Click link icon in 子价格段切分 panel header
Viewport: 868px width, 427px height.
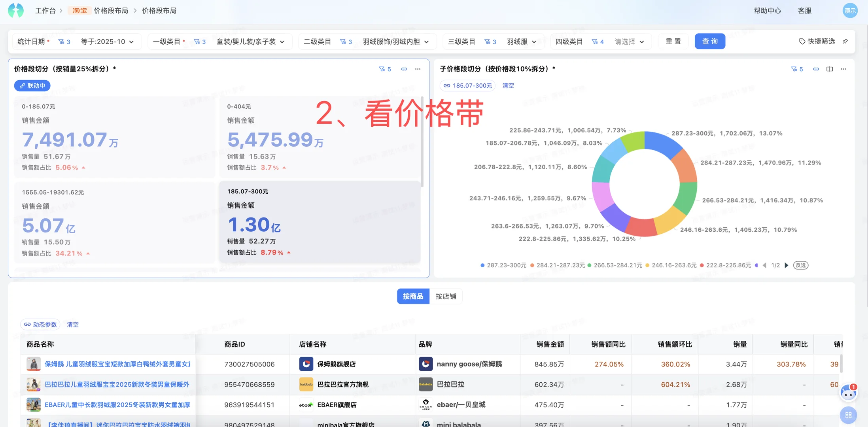(816, 69)
